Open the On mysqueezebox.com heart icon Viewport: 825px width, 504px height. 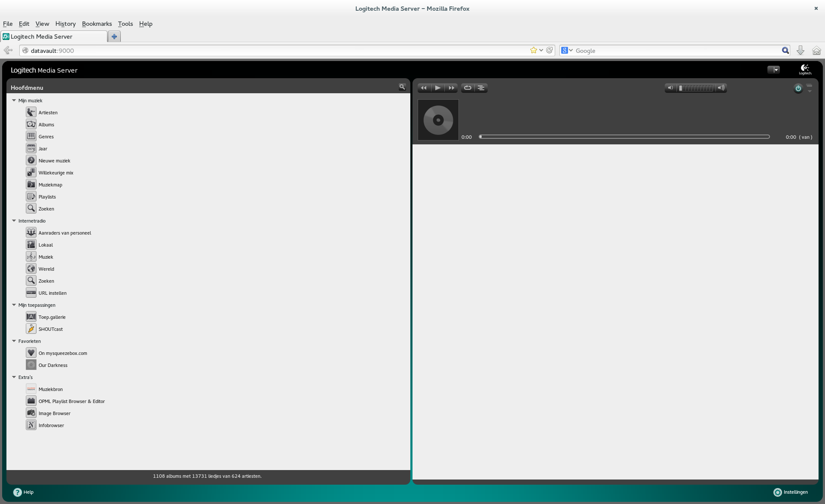[x=31, y=353]
